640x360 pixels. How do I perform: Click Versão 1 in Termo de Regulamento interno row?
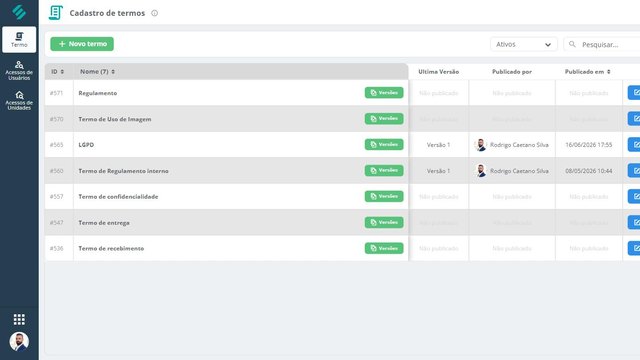(438, 171)
